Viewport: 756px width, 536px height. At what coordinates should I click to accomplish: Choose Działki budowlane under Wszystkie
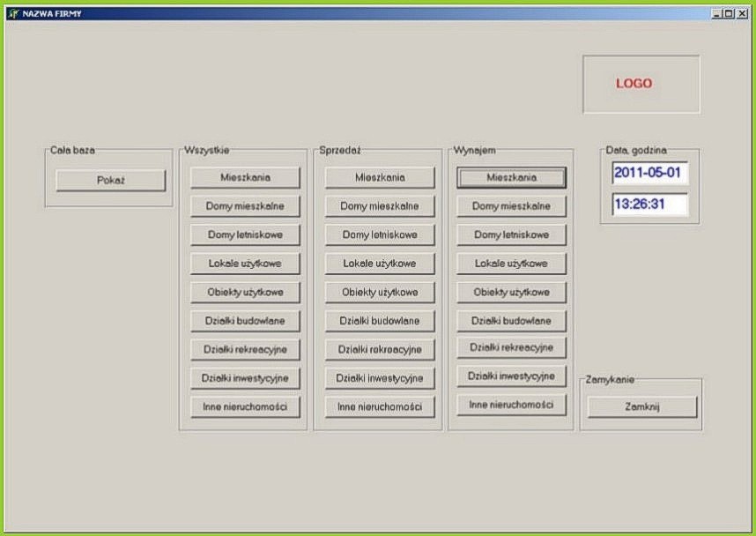(245, 321)
